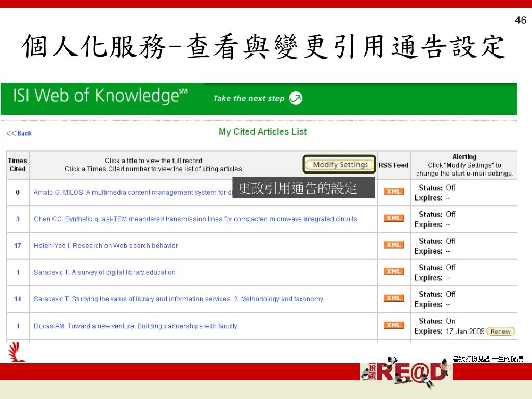Renew the alert expiring 17 Jan 2009
The height and width of the screenshot is (399, 532).
pos(500,331)
